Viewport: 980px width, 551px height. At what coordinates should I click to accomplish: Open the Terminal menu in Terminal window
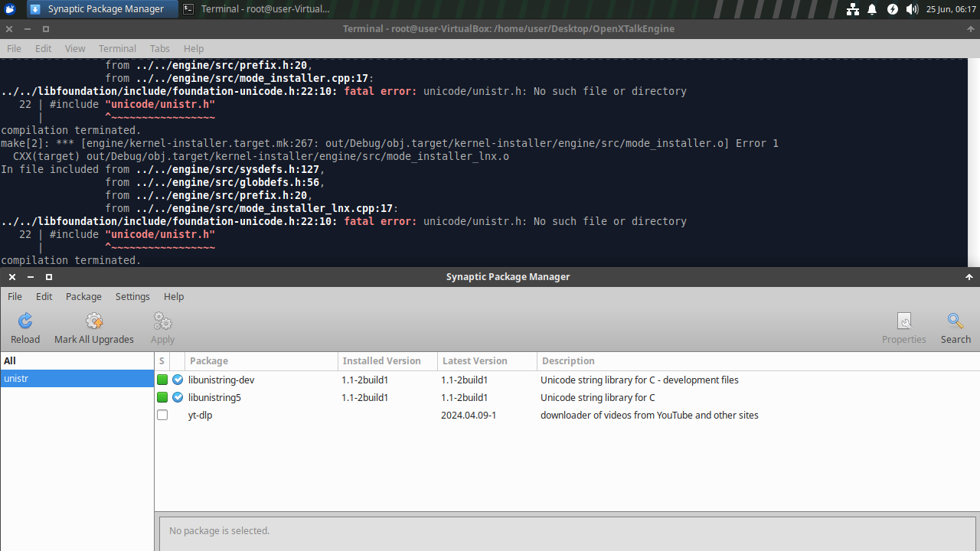click(117, 48)
